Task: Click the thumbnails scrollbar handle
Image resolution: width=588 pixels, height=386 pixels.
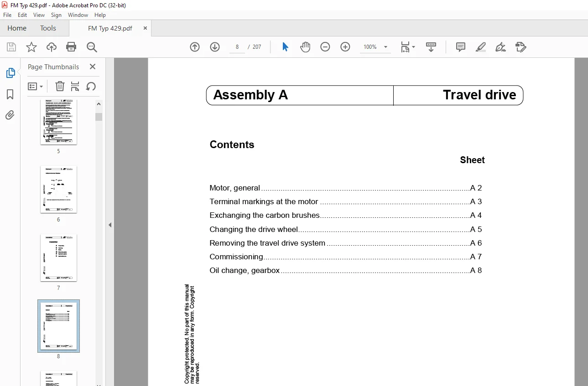Action: 99,117
